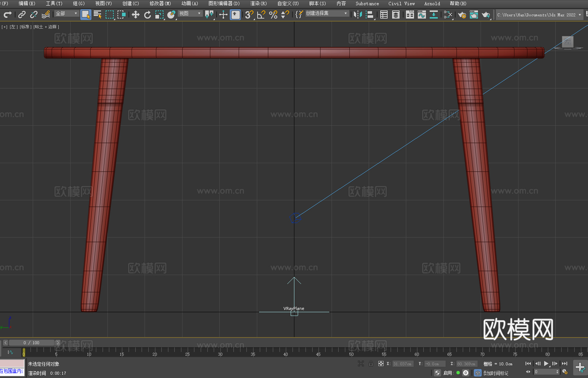Toggle the Selection Lock padlock

coord(371,364)
